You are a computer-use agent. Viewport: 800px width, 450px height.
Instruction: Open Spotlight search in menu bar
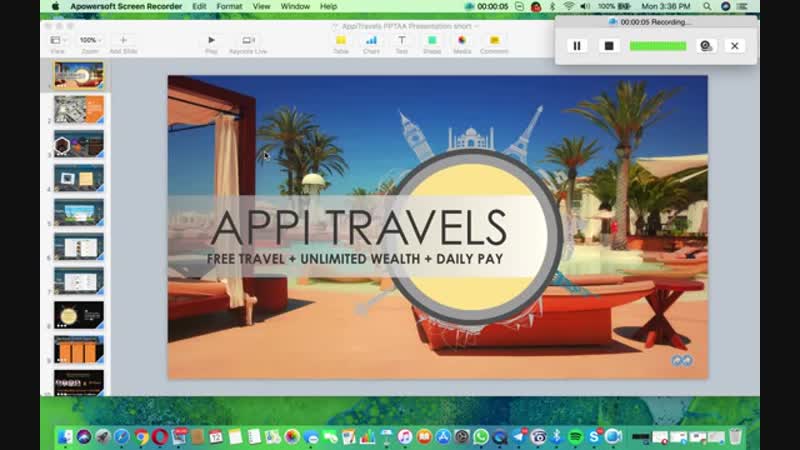(707, 7)
